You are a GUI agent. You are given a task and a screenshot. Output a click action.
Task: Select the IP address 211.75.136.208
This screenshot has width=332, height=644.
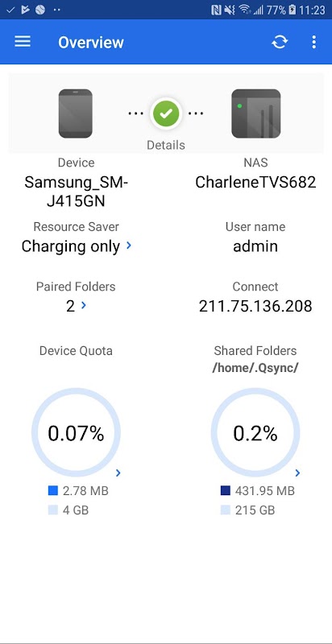click(x=255, y=306)
